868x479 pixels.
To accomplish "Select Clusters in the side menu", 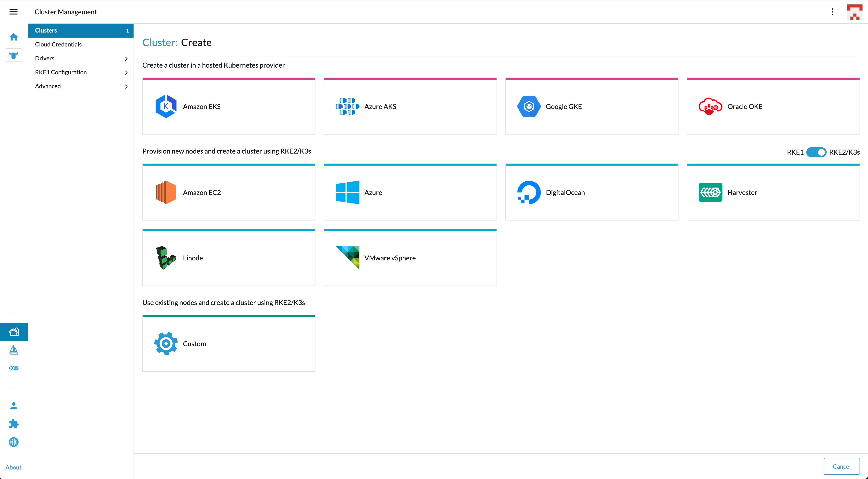I will tap(81, 30).
